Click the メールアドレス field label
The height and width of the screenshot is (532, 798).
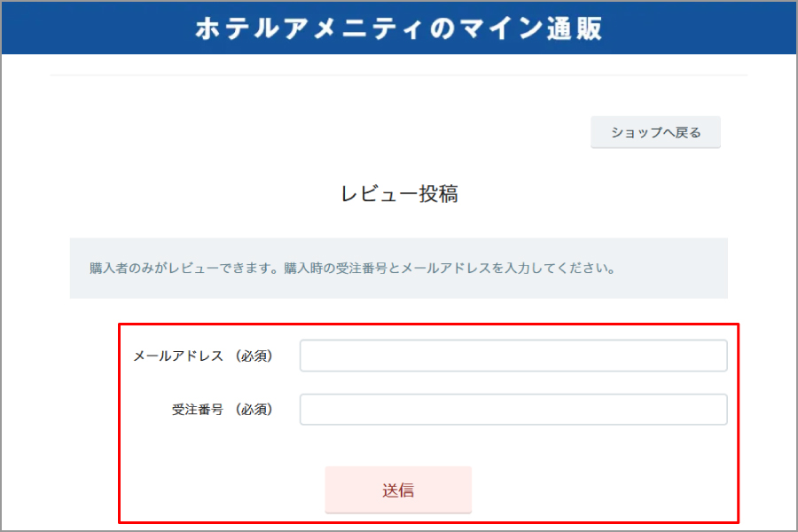pyautogui.click(x=178, y=356)
